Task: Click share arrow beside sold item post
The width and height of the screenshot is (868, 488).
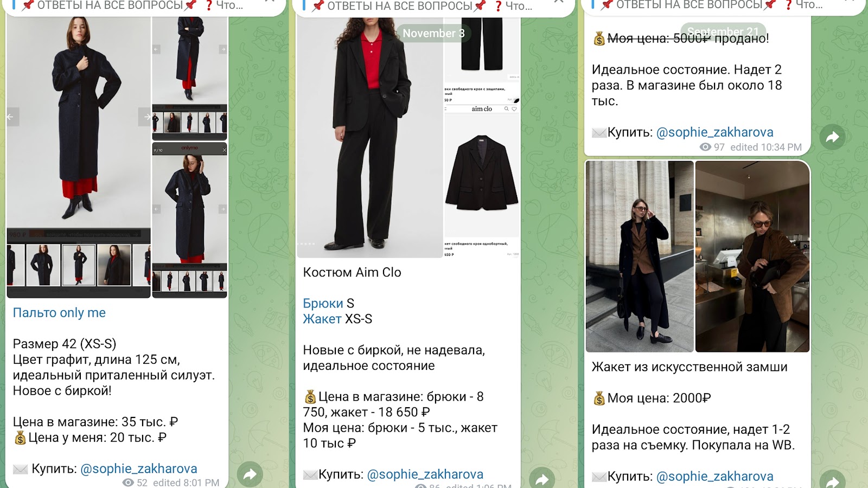Action: coord(832,137)
